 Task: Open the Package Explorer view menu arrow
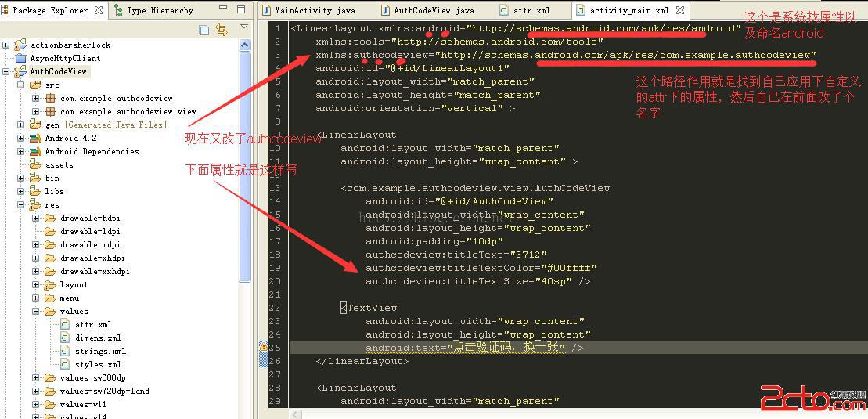(244, 27)
